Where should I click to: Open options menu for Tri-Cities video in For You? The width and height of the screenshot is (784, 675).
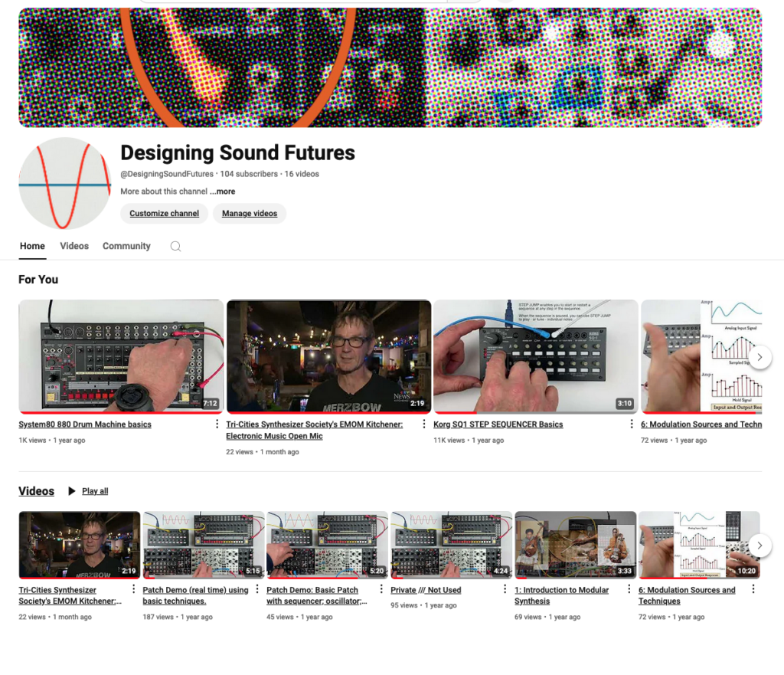[424, 424]
